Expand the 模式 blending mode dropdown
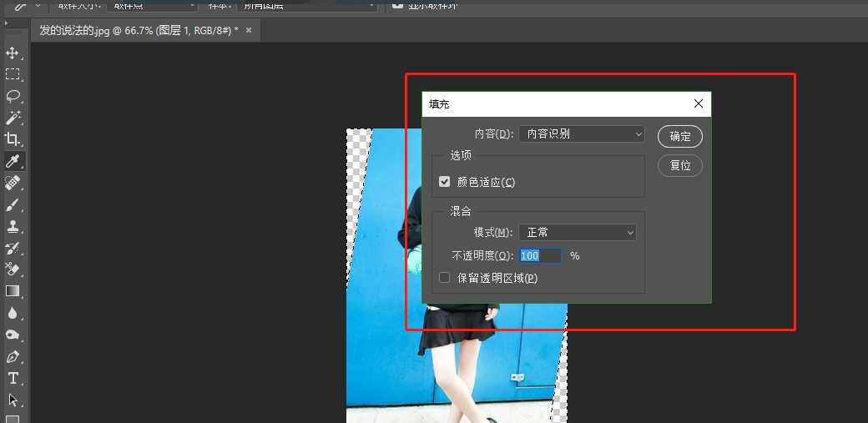 tap(578, 233)
